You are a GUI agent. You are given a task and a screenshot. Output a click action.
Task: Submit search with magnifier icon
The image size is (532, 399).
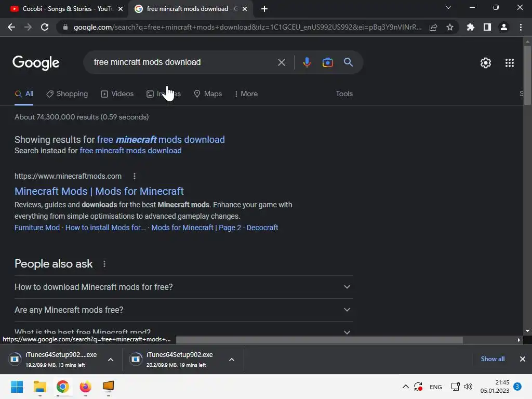(349, 62)
